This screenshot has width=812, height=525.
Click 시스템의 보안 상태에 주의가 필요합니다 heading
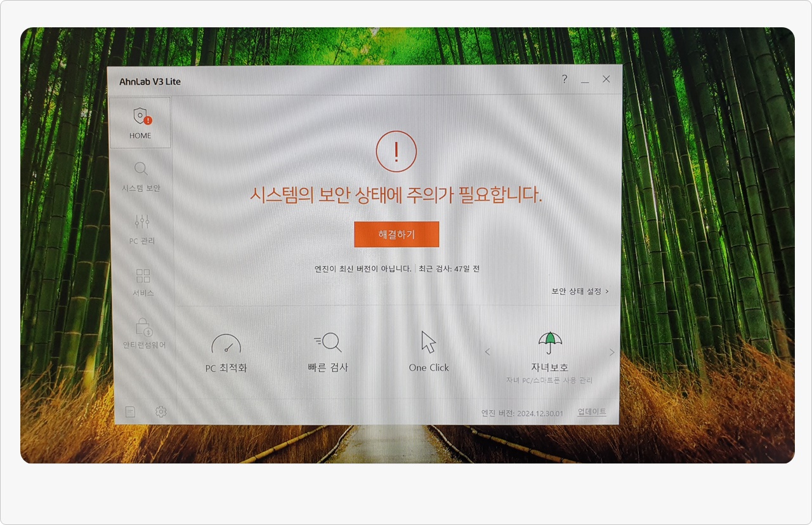coord(396,195)
